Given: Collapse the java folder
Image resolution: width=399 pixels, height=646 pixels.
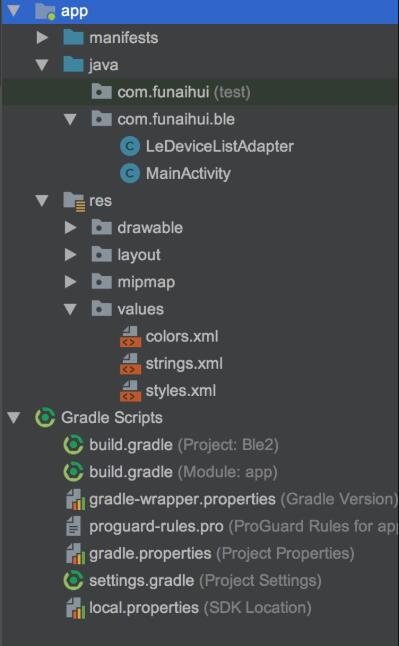Looking at the screenshot, I should 42,65.
